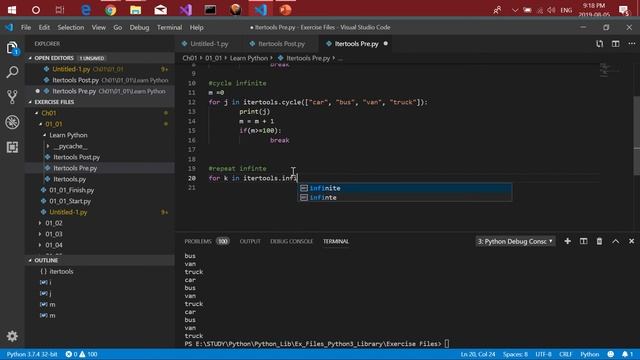Change encoding via UTF-8 status entry
This screenshot has height=360, width=640.
pyautogui.click(x=543, y=354)
